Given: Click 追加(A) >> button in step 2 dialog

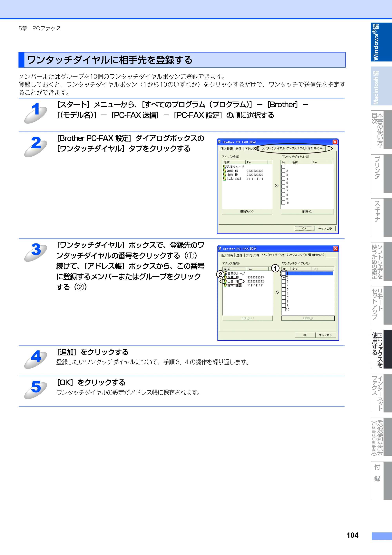Looking at the screenshot, I should coord(247,212).
